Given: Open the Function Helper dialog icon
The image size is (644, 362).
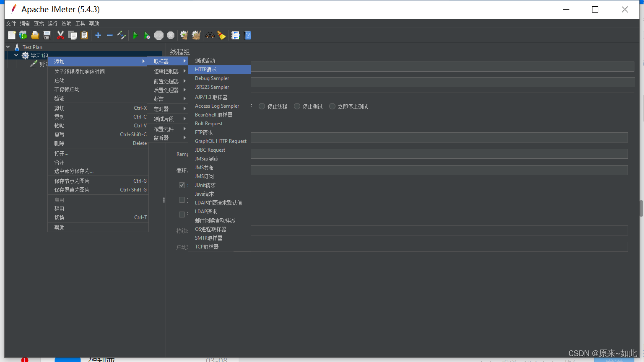Looking at the screenshot, I should [235, 35].
